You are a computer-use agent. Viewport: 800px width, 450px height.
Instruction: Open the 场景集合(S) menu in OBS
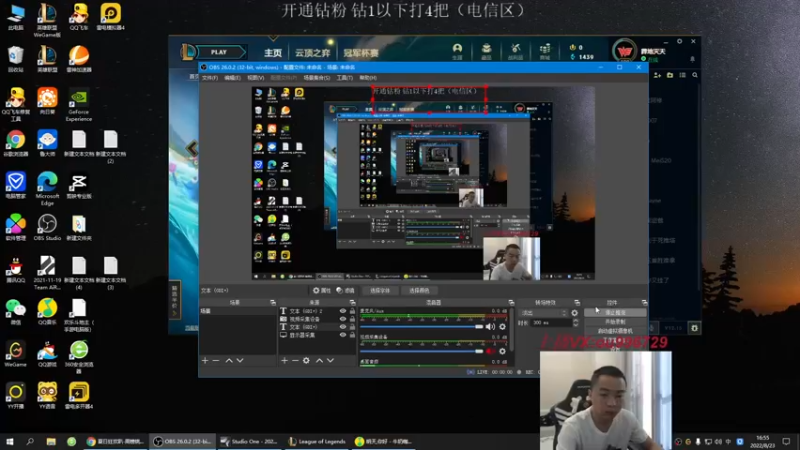point(317,78)
